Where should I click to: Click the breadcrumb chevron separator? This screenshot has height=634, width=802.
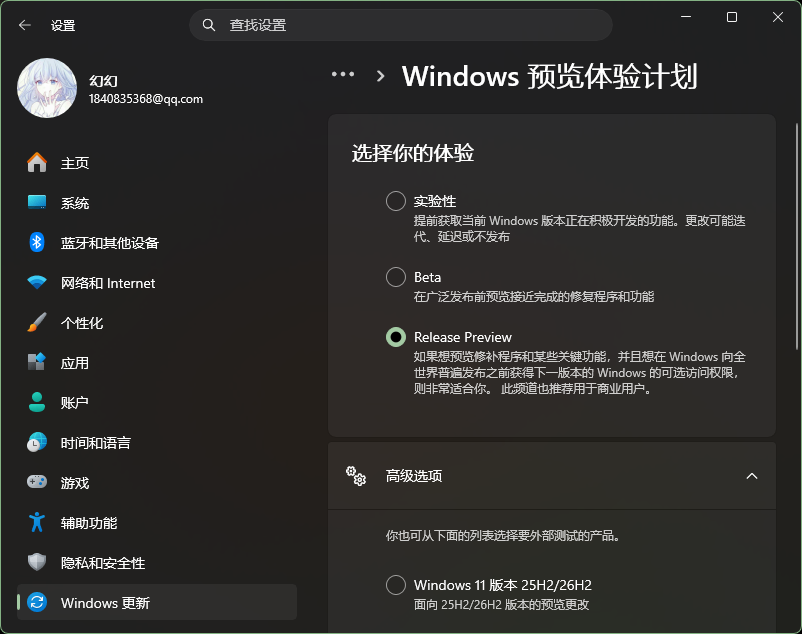[x=380, y=76]
